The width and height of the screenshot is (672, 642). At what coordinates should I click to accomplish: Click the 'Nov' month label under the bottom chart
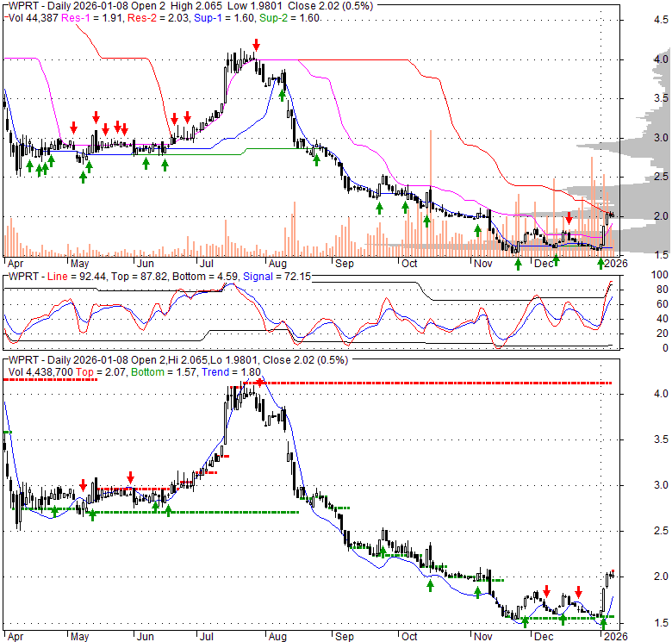point(483,637)
